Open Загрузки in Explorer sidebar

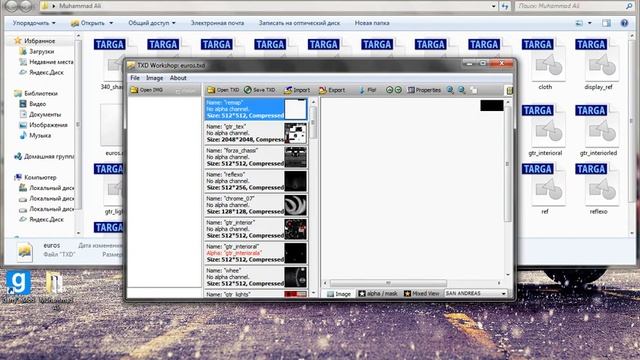coord(41,51)
